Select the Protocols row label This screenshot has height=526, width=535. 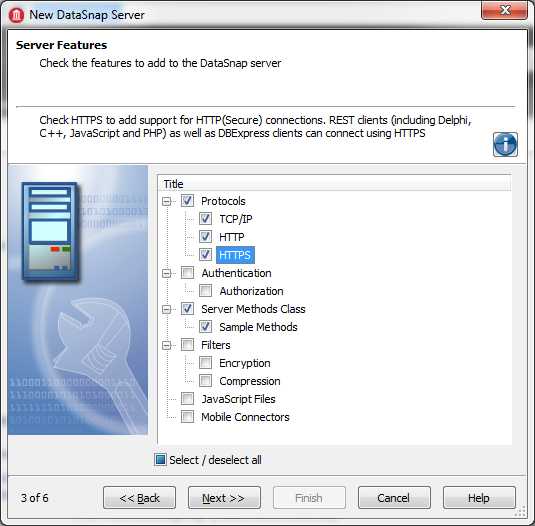pos(223,201)
